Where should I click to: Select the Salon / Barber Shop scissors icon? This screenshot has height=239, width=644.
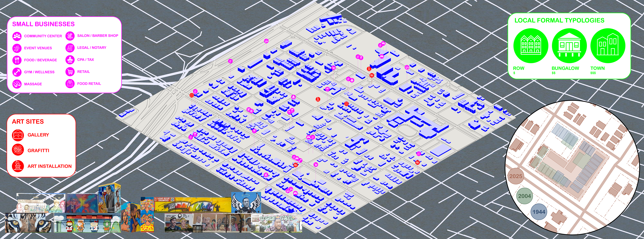click(x=70, y=36)
